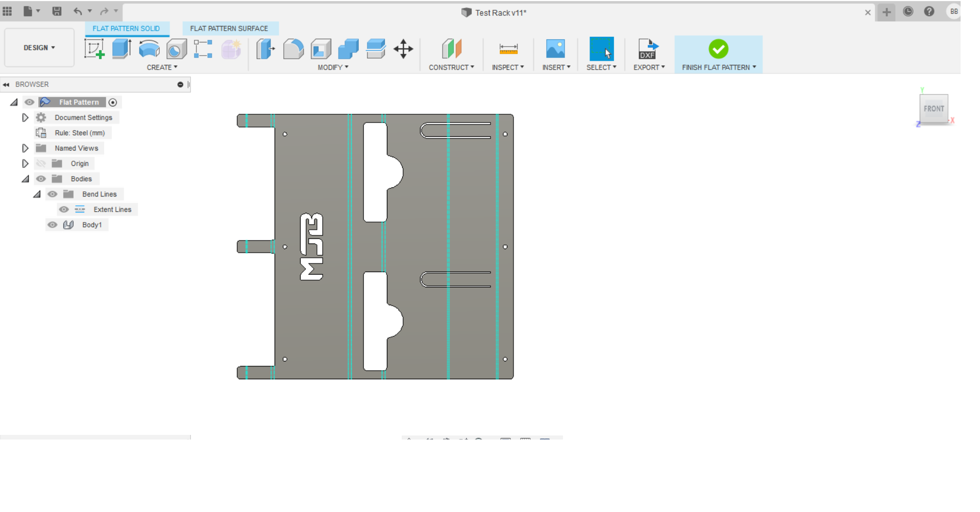Select the Extrude tool icon
Image resolution: width=980 pixels, height=512 pixels.
[x=121, y=49]
